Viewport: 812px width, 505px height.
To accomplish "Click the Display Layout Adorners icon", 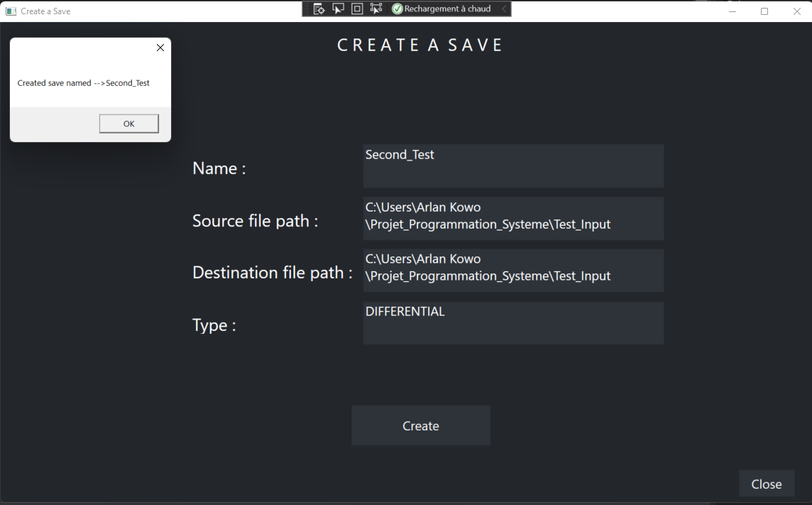I will coord(358,9).
